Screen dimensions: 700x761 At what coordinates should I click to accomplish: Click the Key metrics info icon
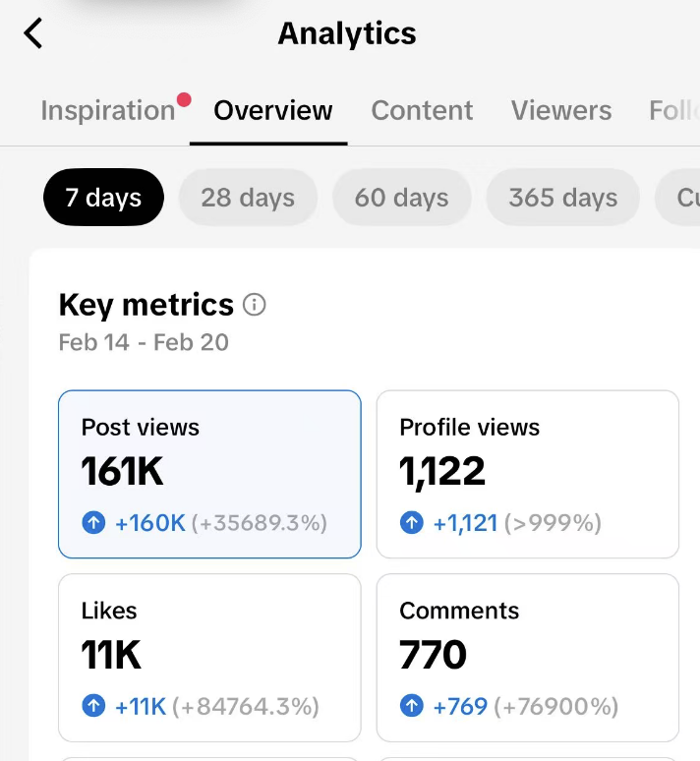click(x=255, y=305)
